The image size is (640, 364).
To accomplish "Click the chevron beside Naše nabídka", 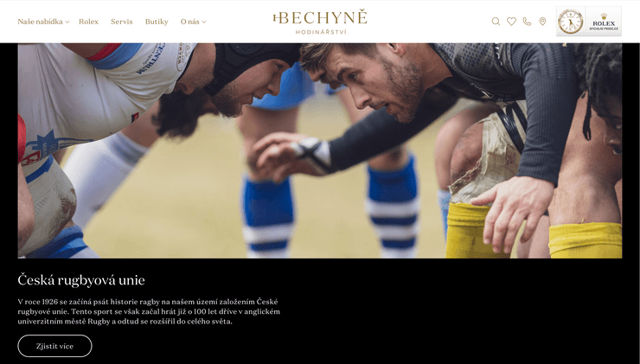I will 67,22.
